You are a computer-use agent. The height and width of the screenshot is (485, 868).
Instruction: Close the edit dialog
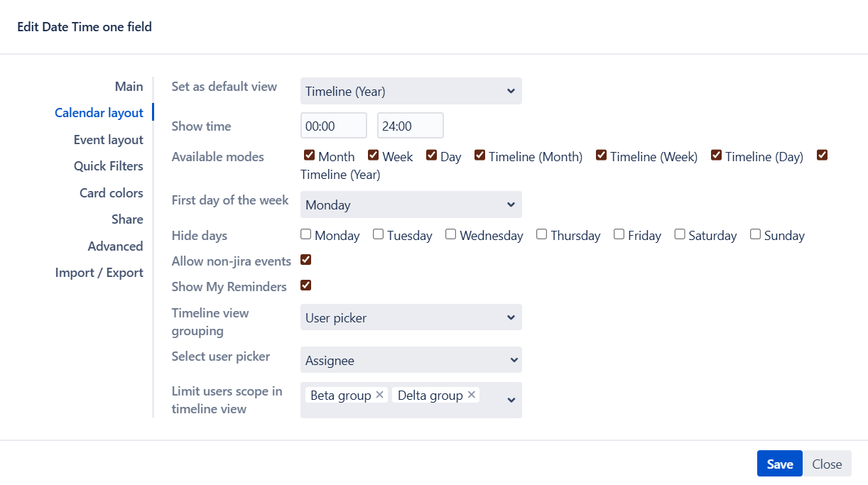827,464
